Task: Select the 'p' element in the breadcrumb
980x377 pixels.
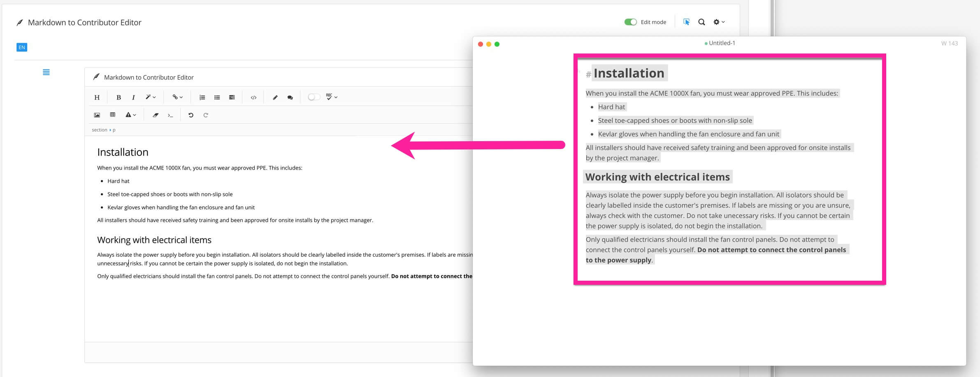Action: click(x=114, y=130)
